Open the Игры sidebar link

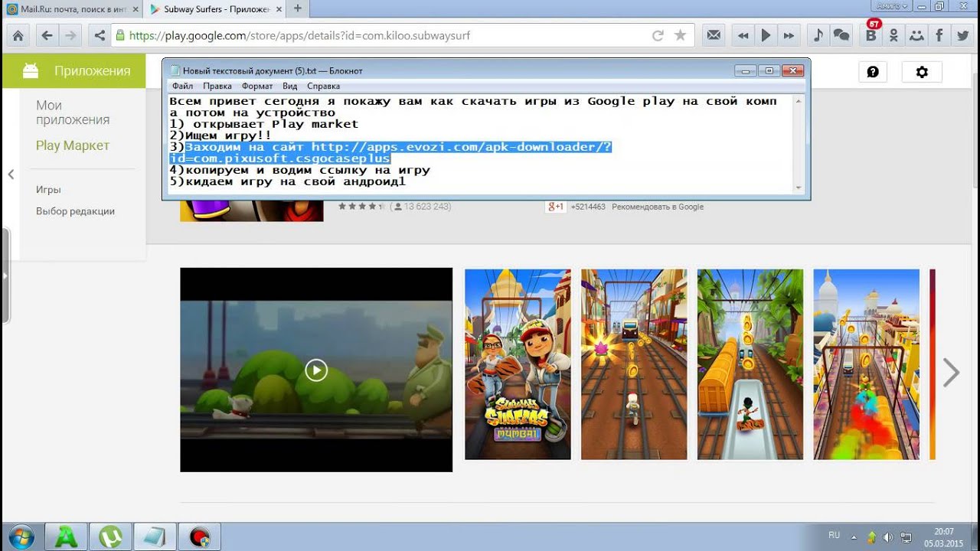click(x=48, y=190)
